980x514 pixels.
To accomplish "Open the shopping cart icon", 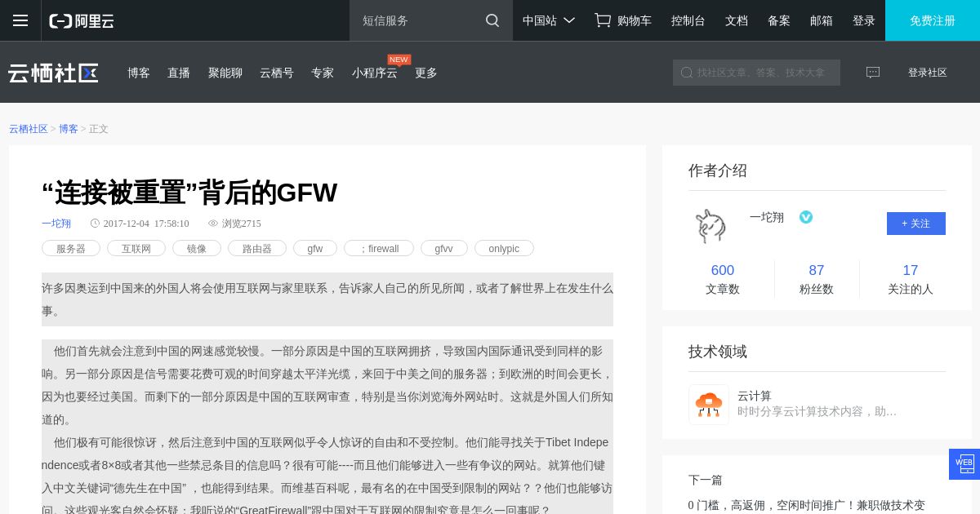I will pos(603,20).
